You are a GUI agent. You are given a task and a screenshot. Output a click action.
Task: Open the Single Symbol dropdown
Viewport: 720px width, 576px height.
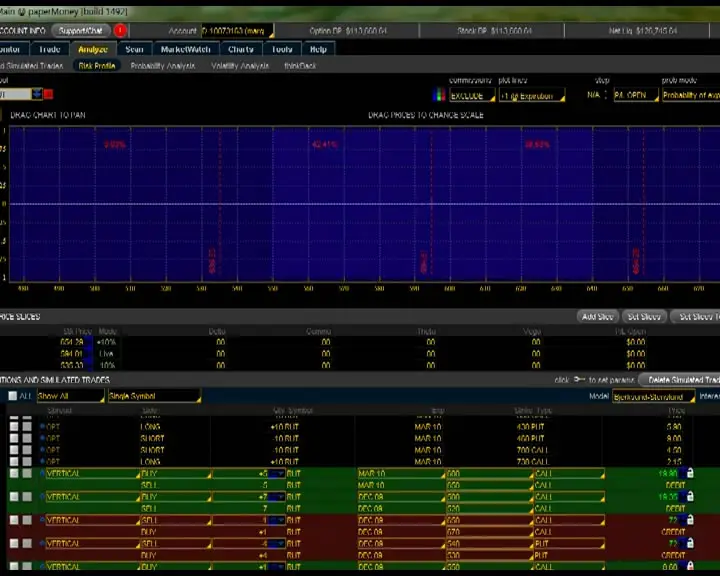click(153, 396)
